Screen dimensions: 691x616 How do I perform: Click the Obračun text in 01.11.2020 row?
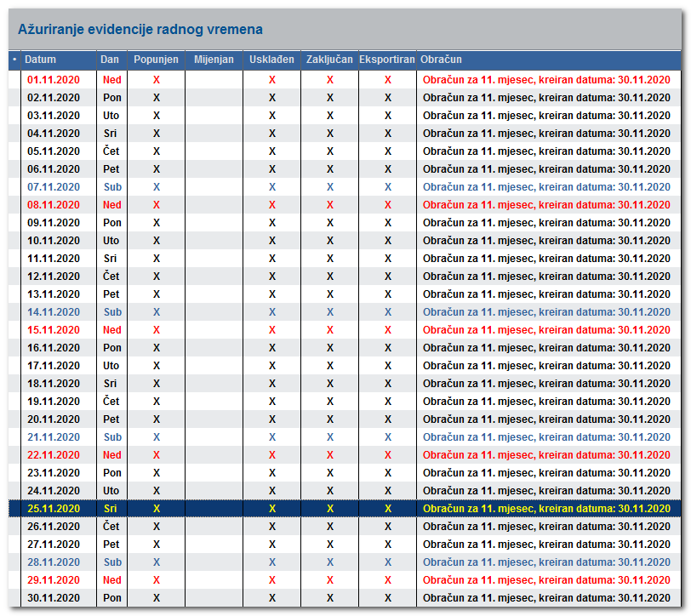(546, 80)
